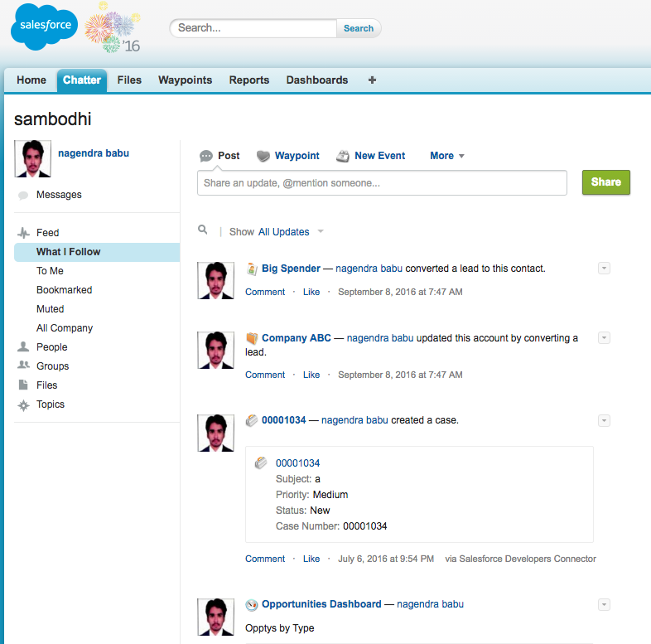Open the Company ABC post action menu

(604, 337)
